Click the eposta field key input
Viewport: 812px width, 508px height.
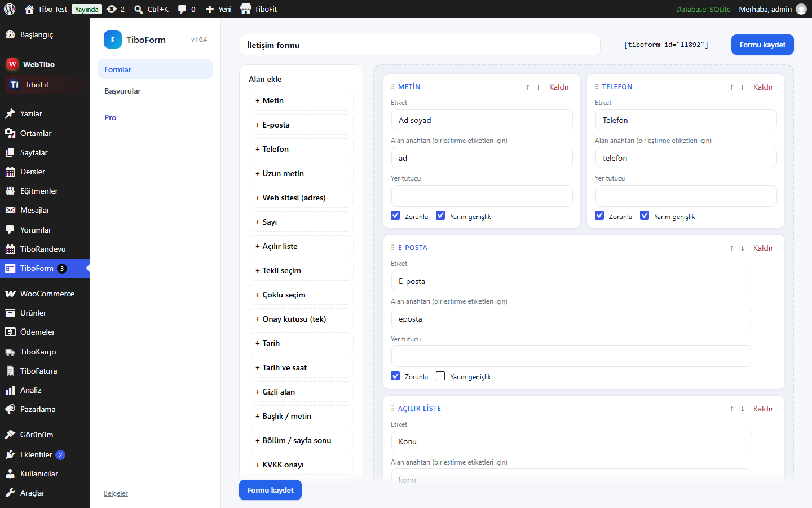[x=571, y=318]
